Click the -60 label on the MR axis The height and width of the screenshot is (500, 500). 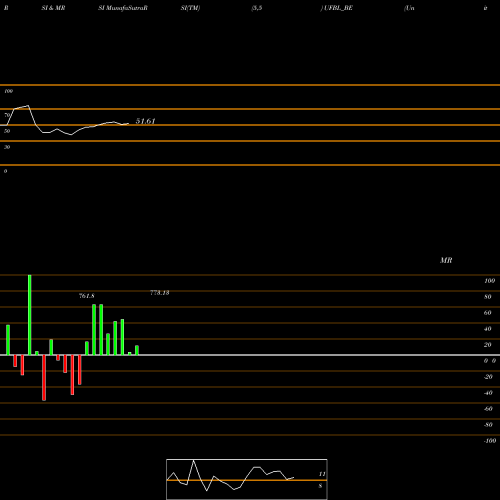pos(488,409)
